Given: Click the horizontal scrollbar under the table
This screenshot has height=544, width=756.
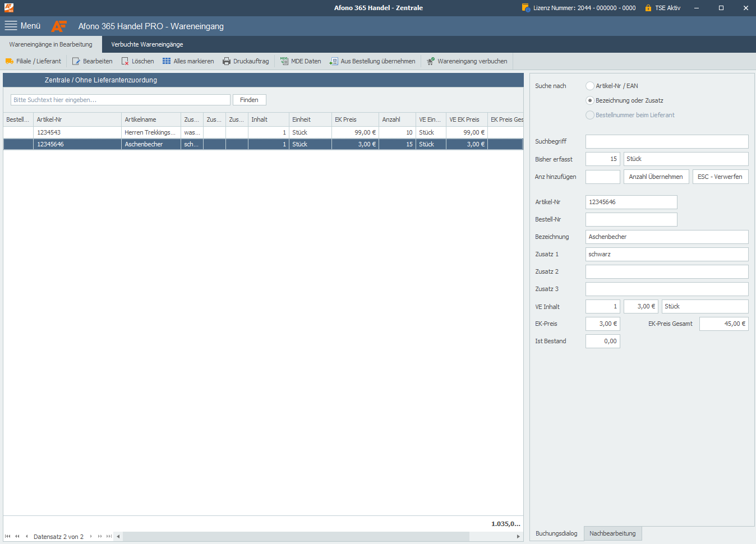Looking at the screenshot, I should coord(296,537).
